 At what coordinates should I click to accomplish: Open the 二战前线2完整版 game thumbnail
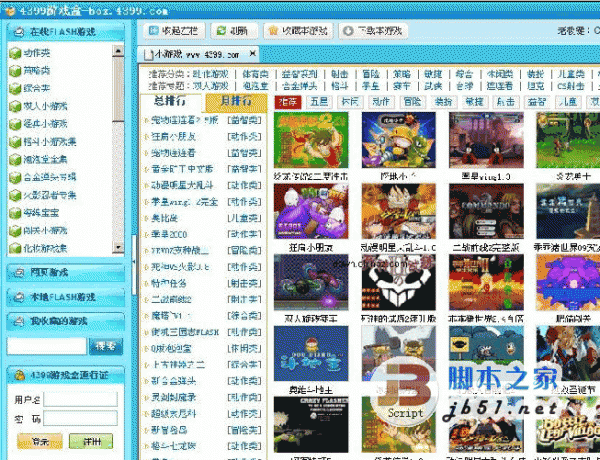[x=486, y=211]
